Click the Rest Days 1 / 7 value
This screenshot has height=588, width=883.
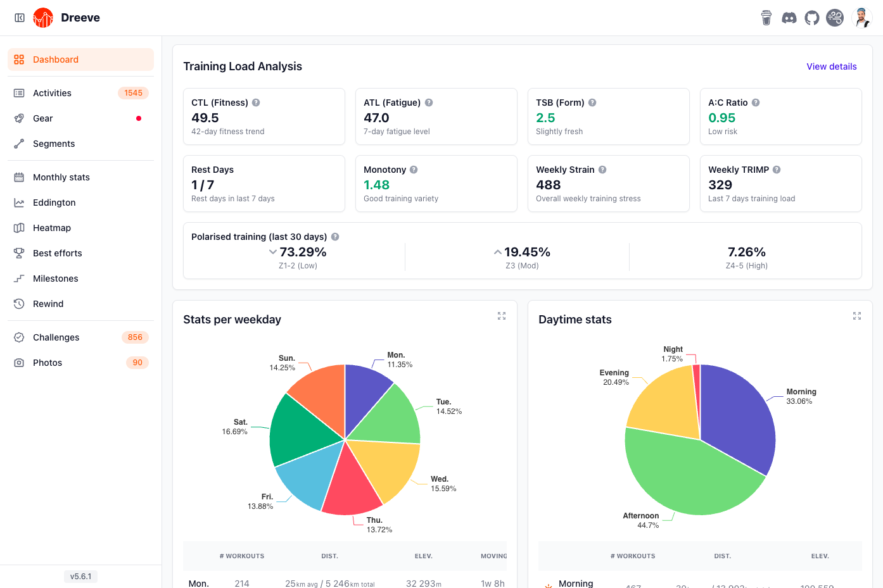click(203, 185)
